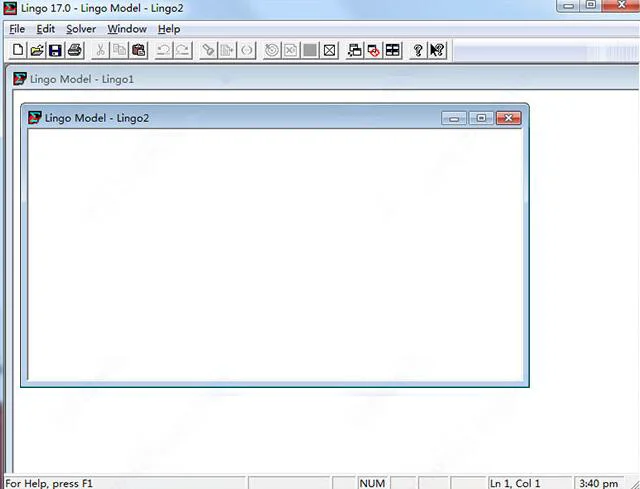Click the Lingo 17.0 application logo icon
The height and width of the screenshot is (489, 640).
click(10, 8)
